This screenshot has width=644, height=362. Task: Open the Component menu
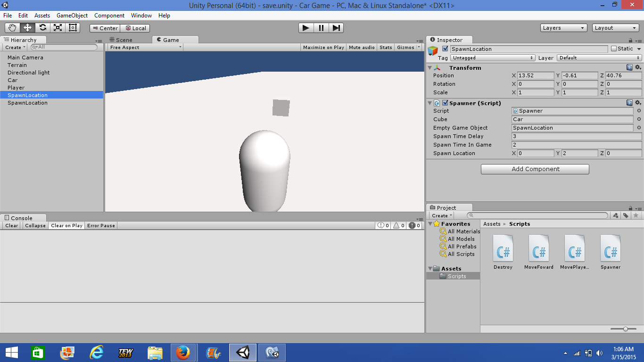click(x=109, y=16)
